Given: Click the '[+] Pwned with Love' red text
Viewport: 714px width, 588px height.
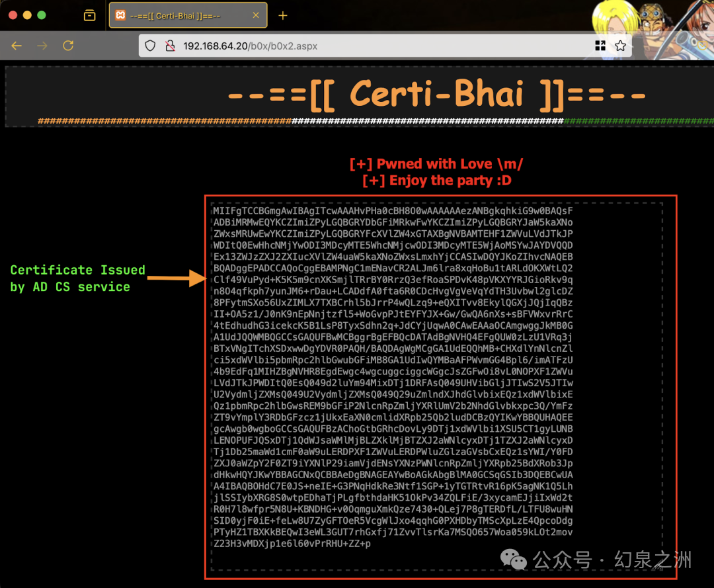Looking at the screenshot, I should point(436,164).
